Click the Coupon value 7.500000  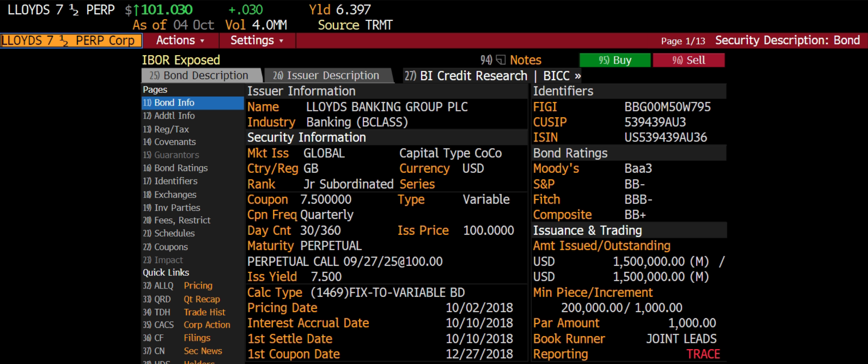coord(326,200)
